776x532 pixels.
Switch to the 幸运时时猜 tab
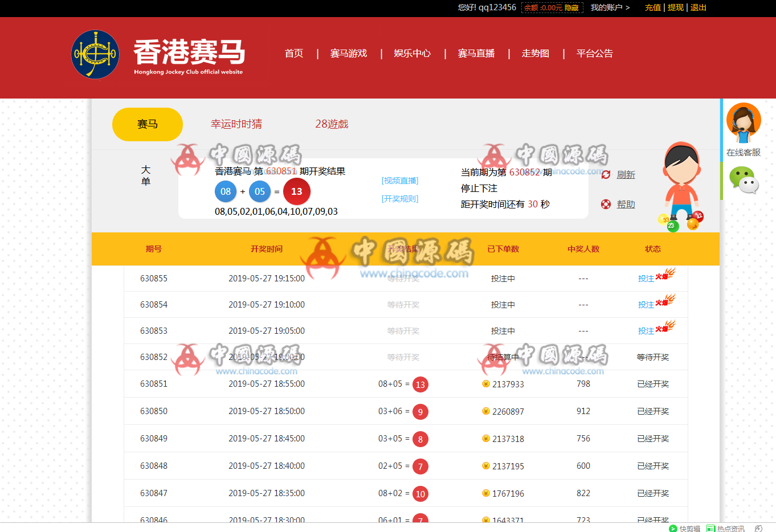tap(236, 124)
